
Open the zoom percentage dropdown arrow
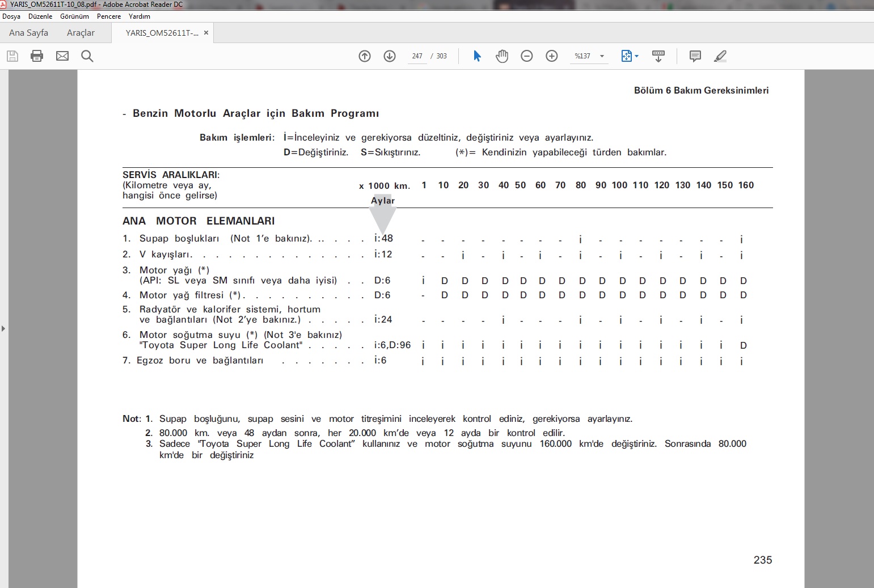(x=602, y=56)
